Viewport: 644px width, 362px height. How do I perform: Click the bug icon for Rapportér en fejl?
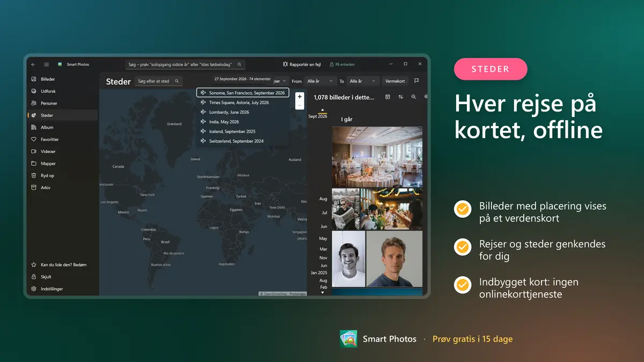[286, 64]
